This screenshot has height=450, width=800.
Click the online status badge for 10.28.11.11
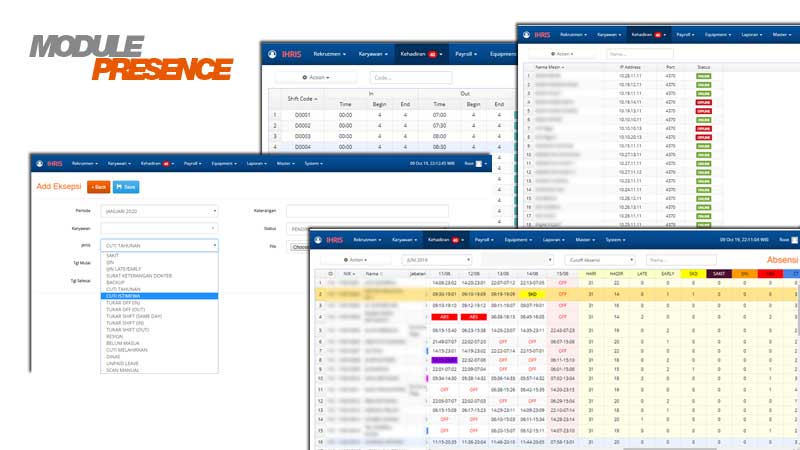[x=704, y=76]
